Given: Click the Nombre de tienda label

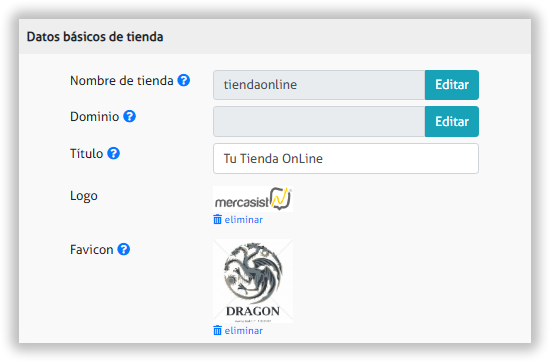Looking at the screenshot, I should [x=122, y=81].
